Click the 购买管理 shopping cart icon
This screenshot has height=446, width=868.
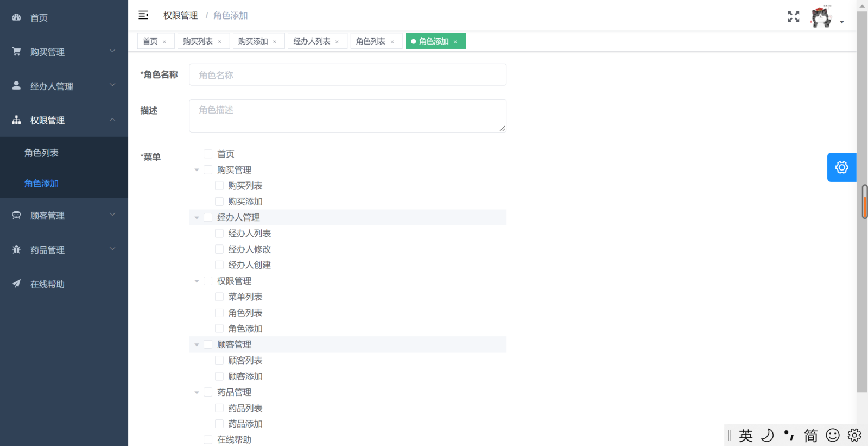point(17,52)
